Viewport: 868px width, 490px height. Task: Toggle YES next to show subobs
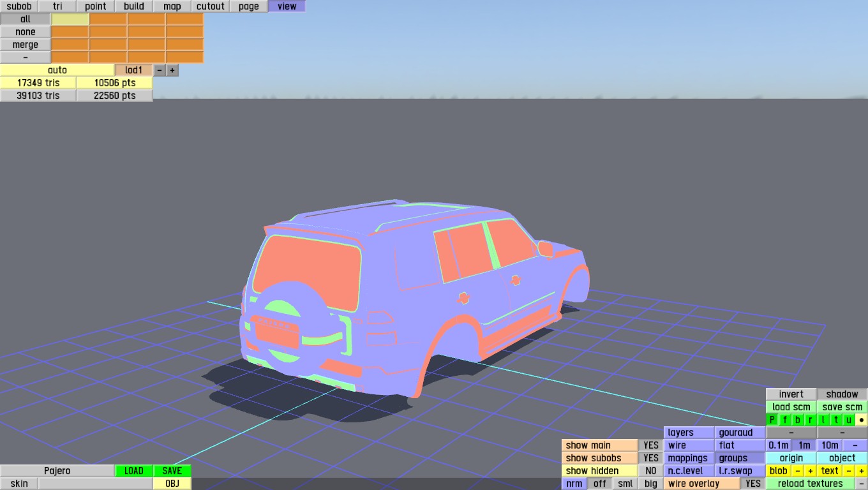click(651, 458)
